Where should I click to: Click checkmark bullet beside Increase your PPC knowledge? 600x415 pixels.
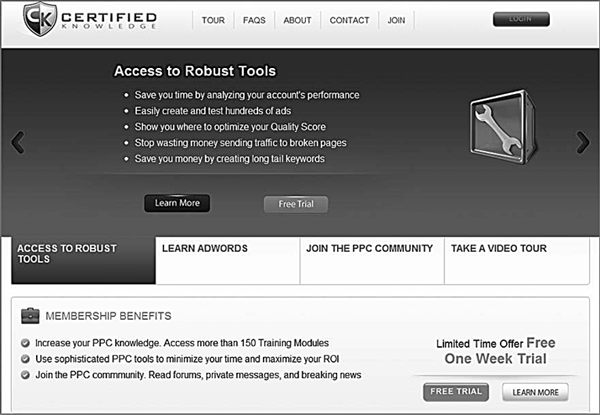[25, 343]
